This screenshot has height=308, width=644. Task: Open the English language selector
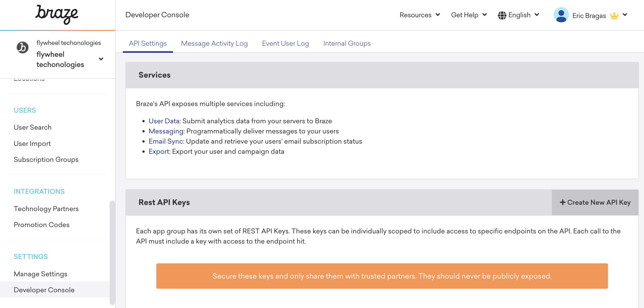(x=519, y=15)
